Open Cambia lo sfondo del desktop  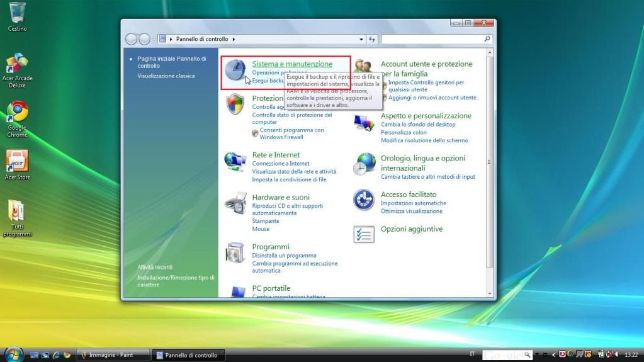(x=418, y=125)
